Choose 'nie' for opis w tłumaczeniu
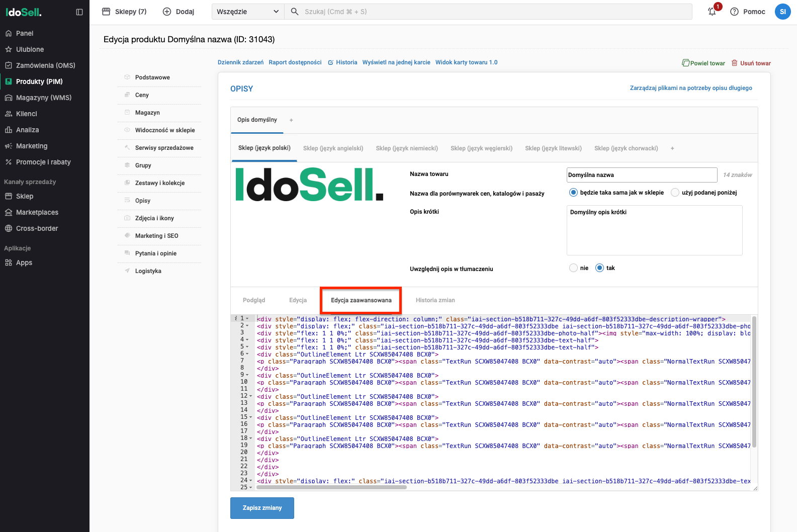Screen dimensions: 797x532 573,268
